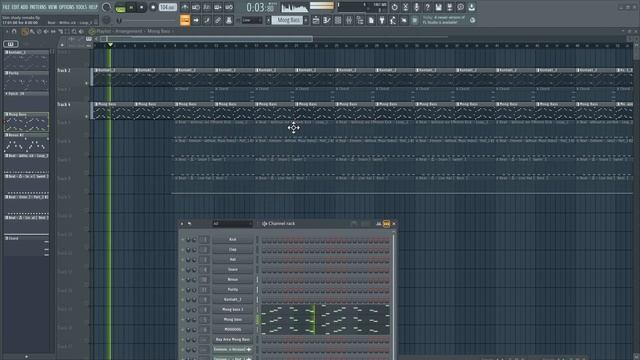Click the plug icon in second toolbar row

(x=382, y=20)
